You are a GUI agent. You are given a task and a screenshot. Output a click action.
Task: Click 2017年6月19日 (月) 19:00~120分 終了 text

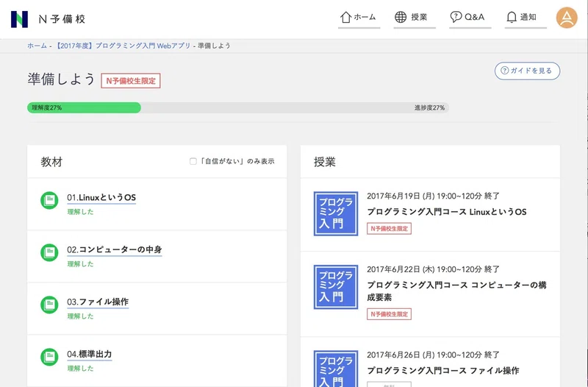433,196
